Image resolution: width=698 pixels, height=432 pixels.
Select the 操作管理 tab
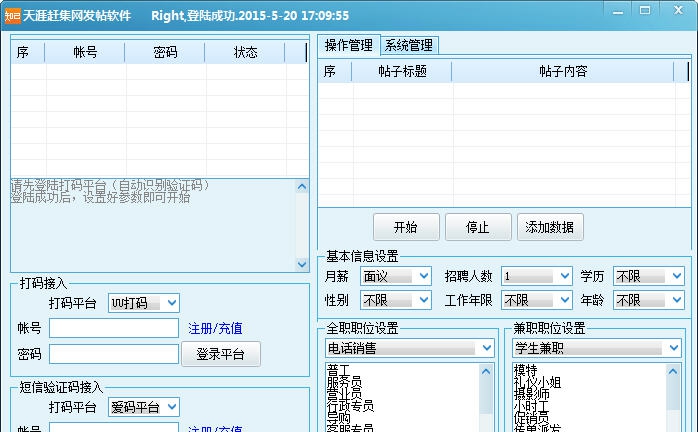click(x=348, y=45)
